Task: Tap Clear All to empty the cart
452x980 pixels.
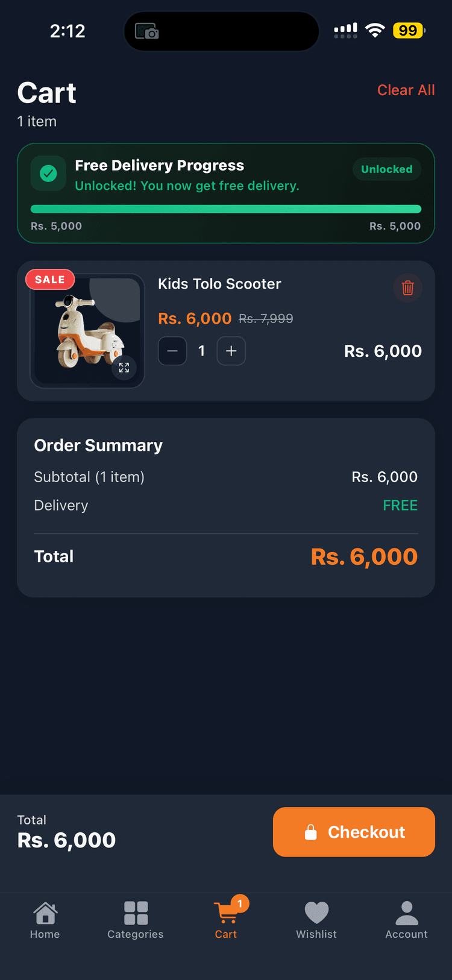Action: [x=406, y=90]
